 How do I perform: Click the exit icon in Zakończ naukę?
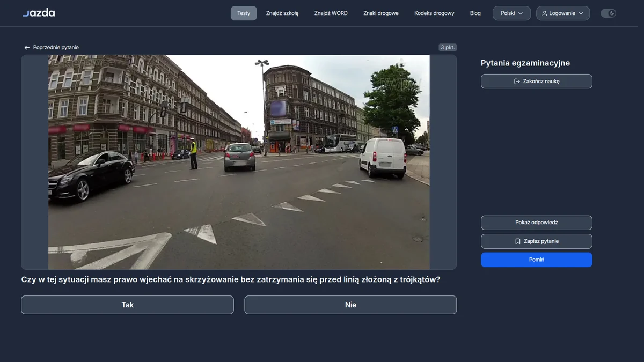[517, 82]
